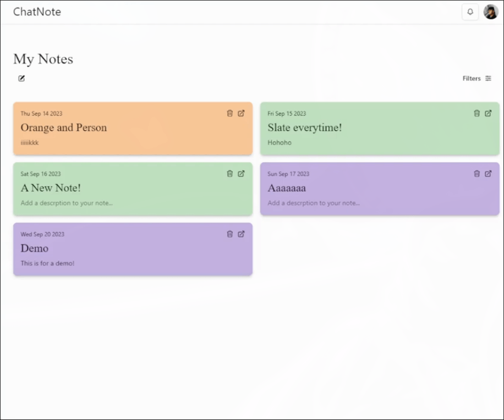The image size is (504, 420).
Task: Click description placeholder in A New Note!
Action: point(67,203)
